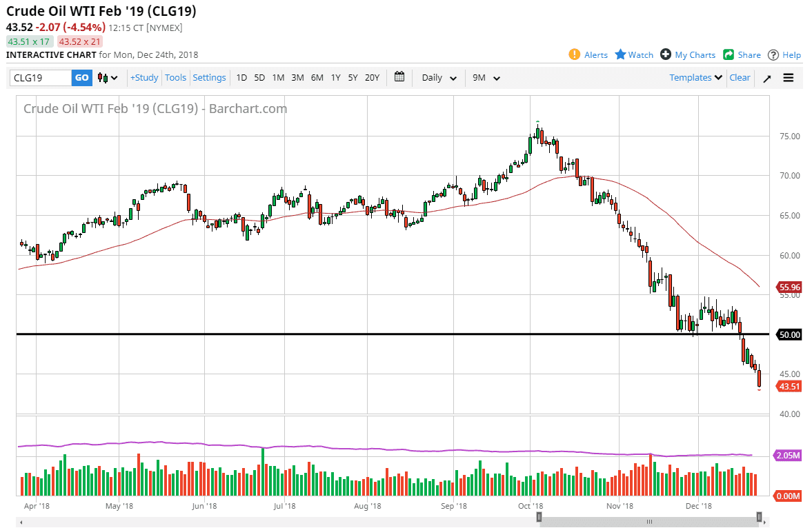The height and width of the screenshot is (528, 812).
Task: Open the +Study menu
Action: pos(144,77)
